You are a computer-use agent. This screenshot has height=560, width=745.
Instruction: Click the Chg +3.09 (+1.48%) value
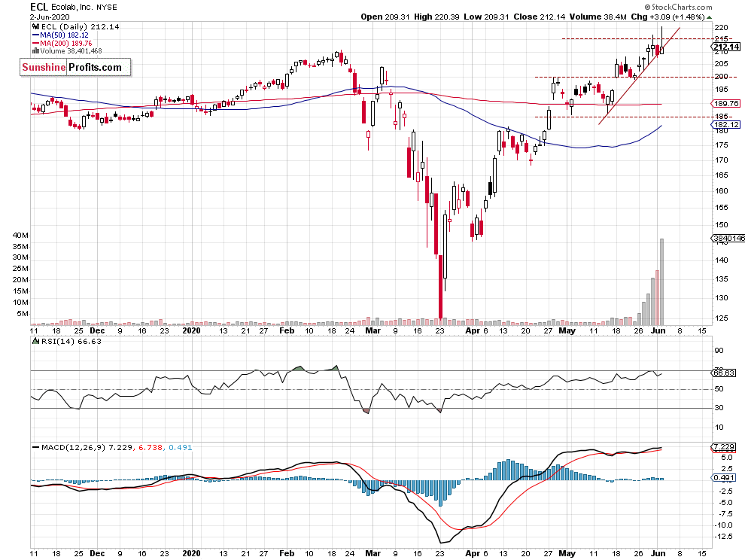click(x=667, y=17)
